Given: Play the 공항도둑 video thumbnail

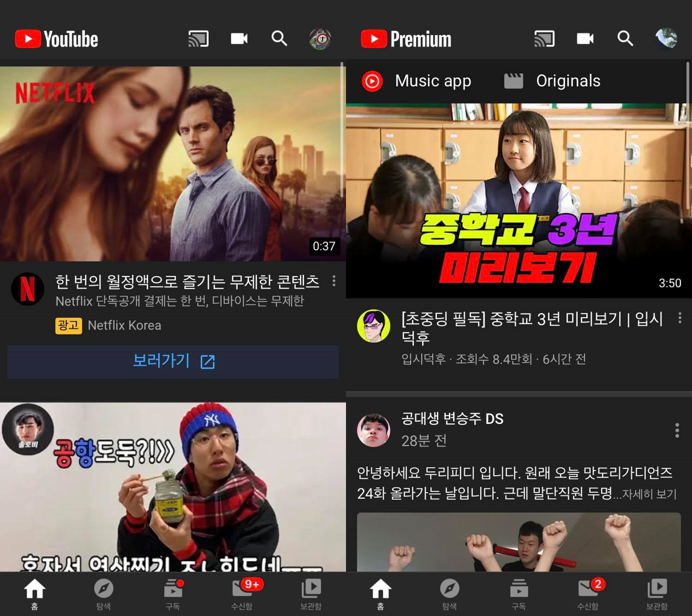Looking at the screenshot, I should pyautogui.click(x=173, y=487).
